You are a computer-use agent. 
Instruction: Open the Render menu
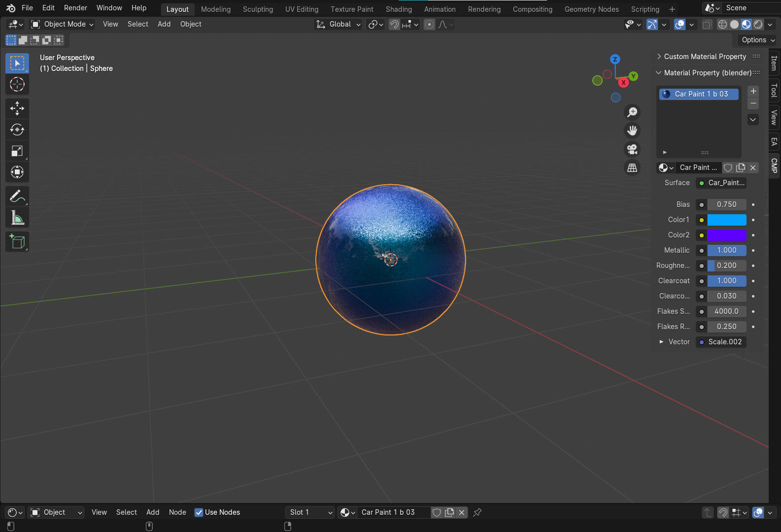click(75, 8)
